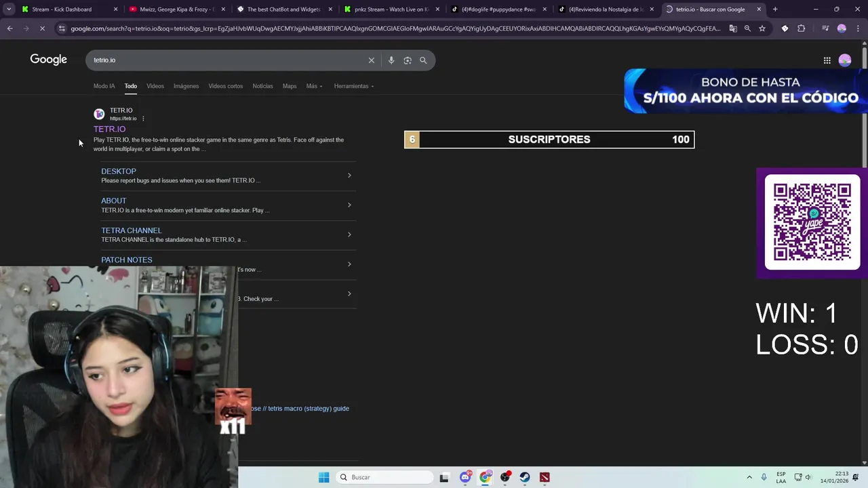The height and width of the screenshot is (488, 868).
Task: Clear the Google search box with the X
Action: click(371, 60)
